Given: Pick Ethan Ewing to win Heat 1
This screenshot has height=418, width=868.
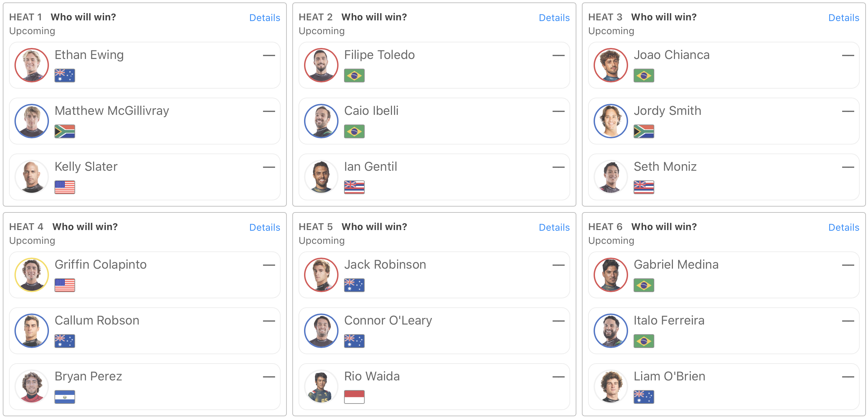Looking at the screenshot, I should [x=145, y=65].
